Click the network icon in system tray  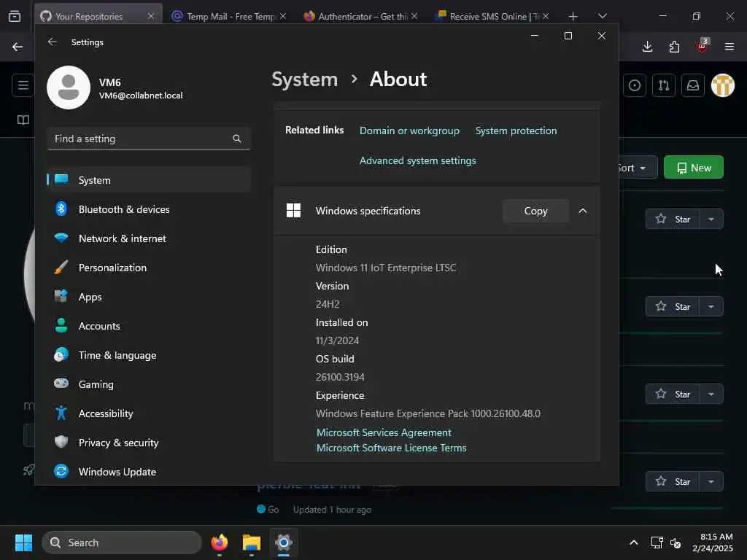657,542
